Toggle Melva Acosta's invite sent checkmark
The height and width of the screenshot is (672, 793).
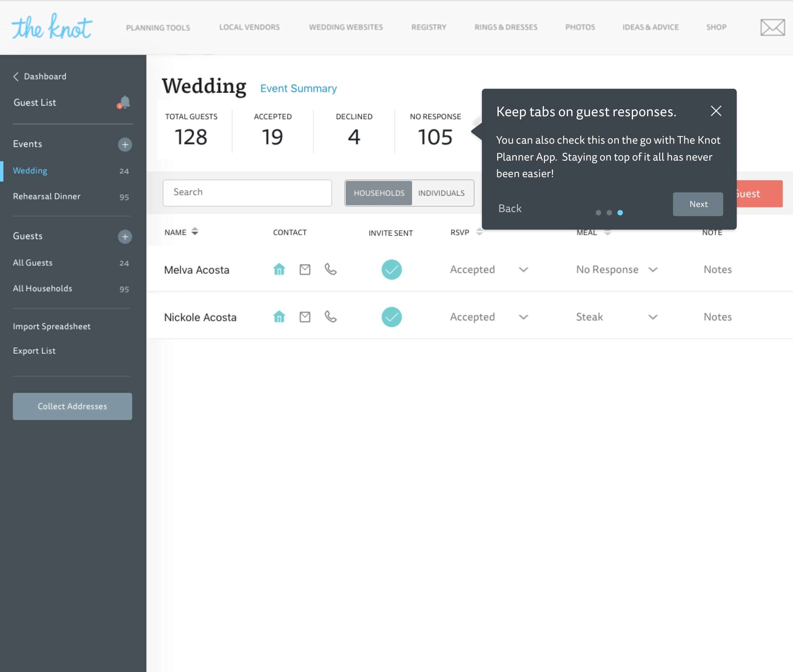[391, 269]
